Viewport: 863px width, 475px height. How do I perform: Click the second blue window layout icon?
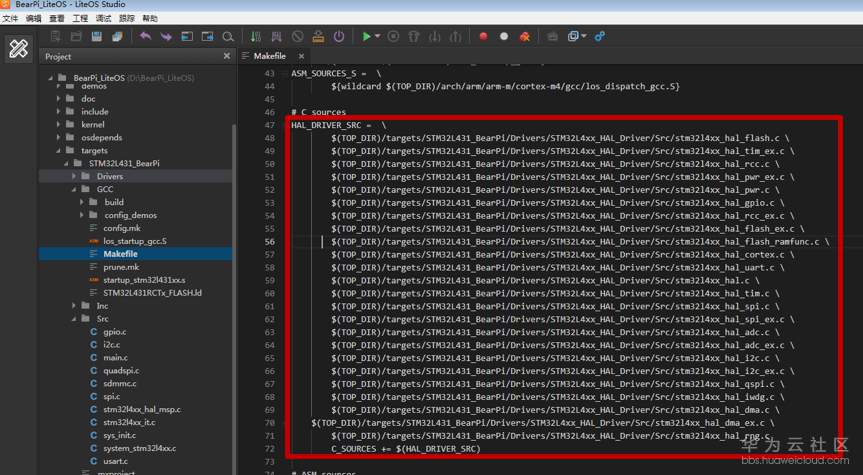tap(207, 37)
